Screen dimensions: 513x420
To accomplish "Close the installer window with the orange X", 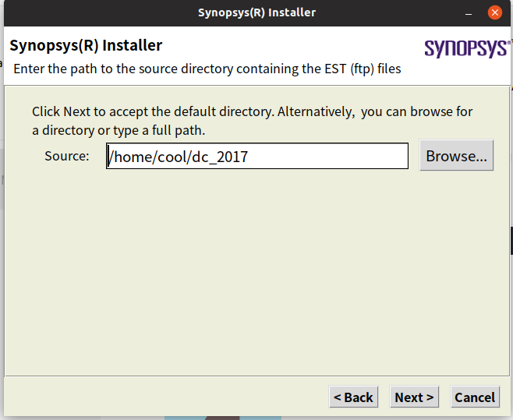I will pyautogui.click(x=495, y=12).
